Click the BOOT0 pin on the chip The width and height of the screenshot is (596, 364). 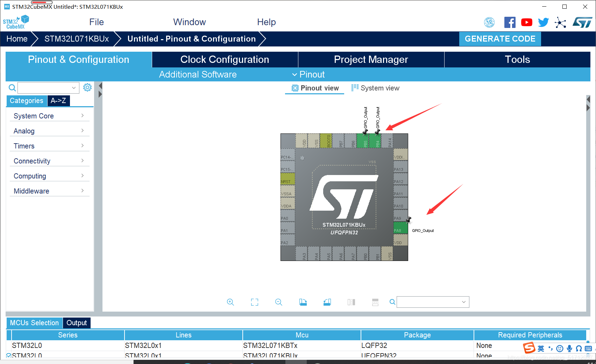(326, 141)
